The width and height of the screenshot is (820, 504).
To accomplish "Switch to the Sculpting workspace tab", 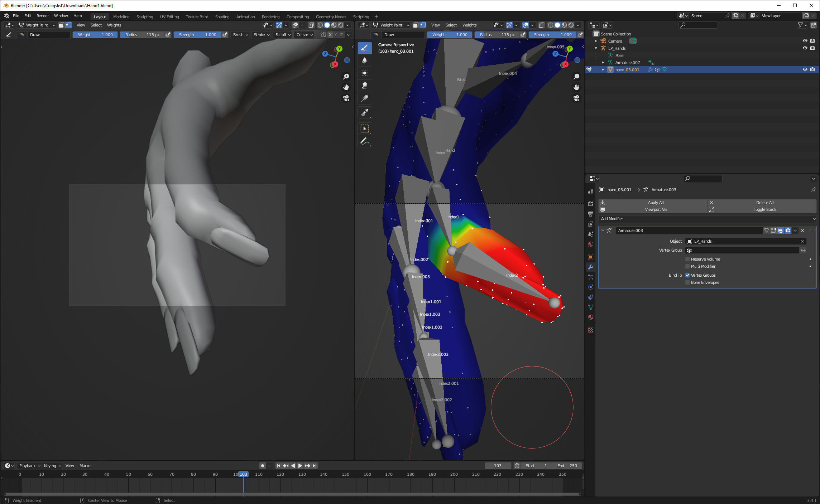I will coord(144,17).
